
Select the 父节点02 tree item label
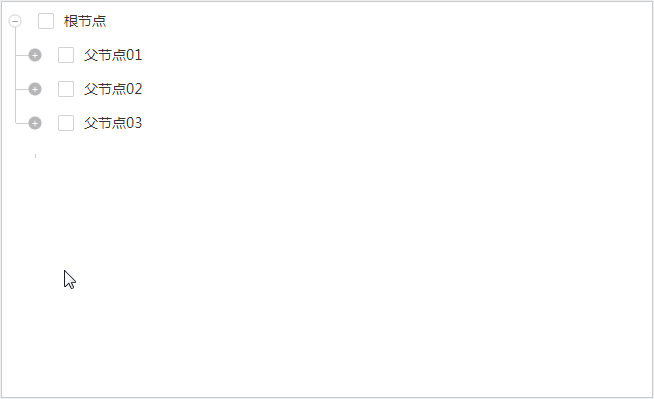click(113, 89)
